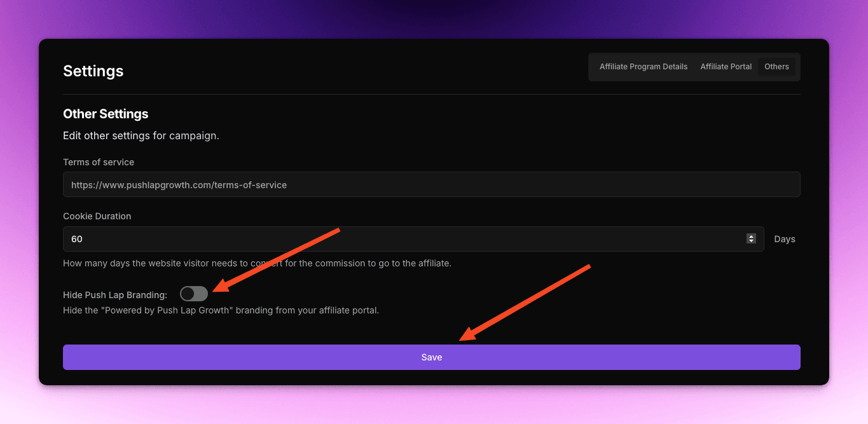
Task: Click the "Cookie Duration" field label
Action: pos(97,216)
